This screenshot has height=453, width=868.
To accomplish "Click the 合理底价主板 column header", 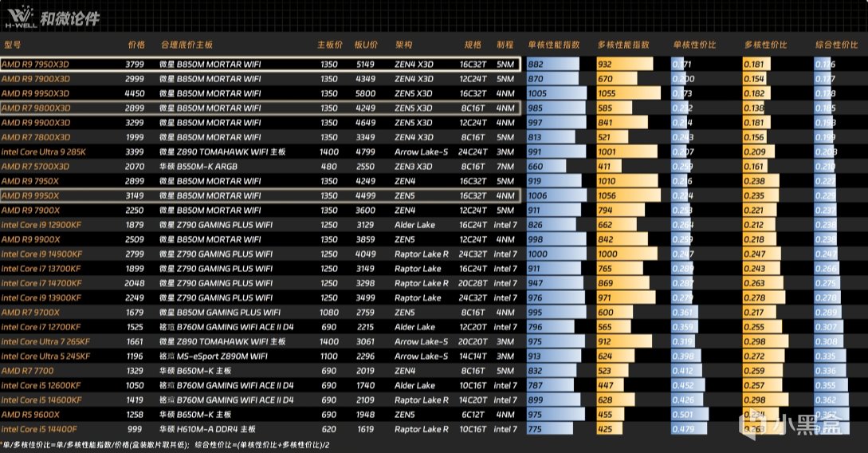I will pyautogui.click(x=187, y=45).
